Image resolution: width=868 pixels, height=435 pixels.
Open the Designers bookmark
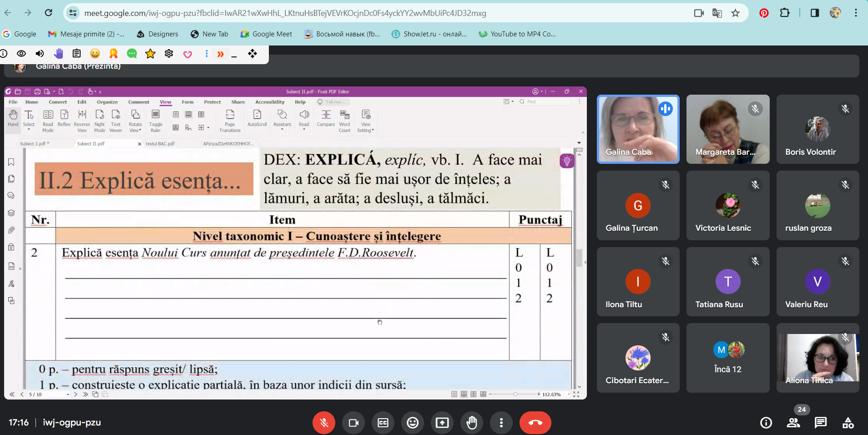158,34
